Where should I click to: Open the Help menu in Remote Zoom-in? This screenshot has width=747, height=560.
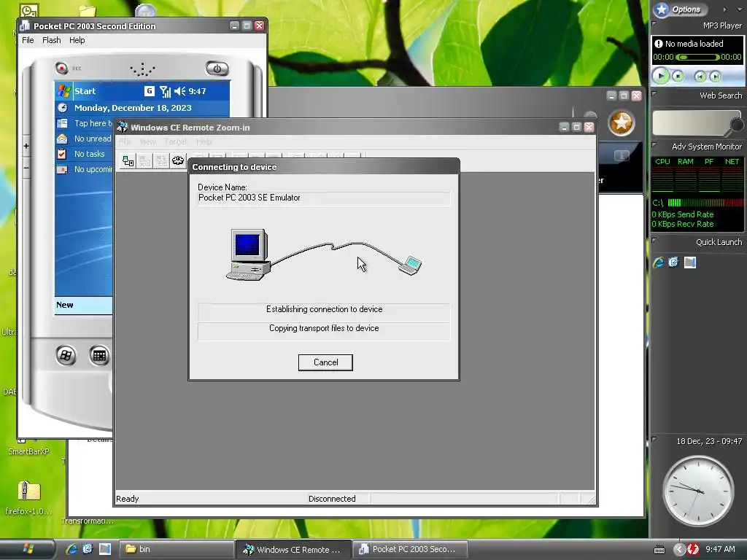point(204,141)
